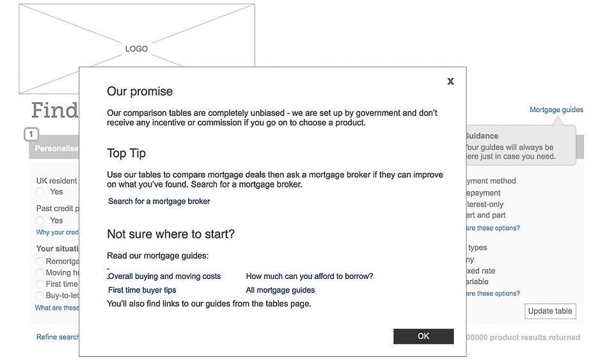Screen dimensions: 614x364
Task: Select Yes radio under UK resident
Action: click(x=40, y=192)
